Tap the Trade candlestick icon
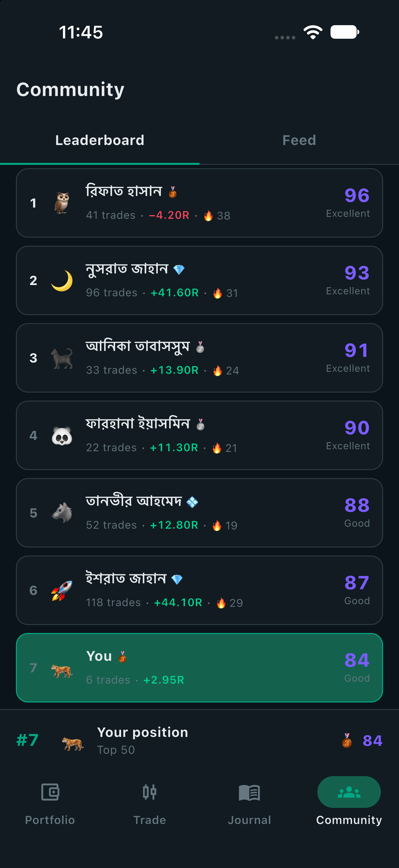Viewport: 399px width, 868px height. (x=150, y=792)
